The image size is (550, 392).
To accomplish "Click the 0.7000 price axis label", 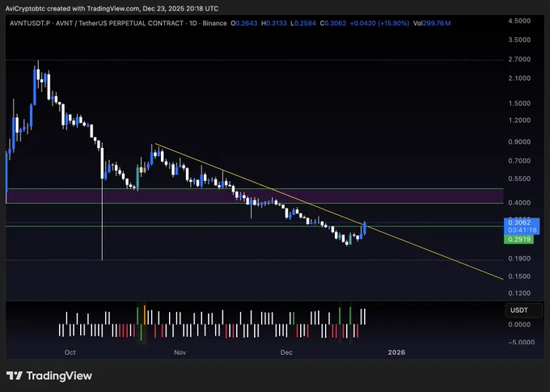I will [519, 161].
